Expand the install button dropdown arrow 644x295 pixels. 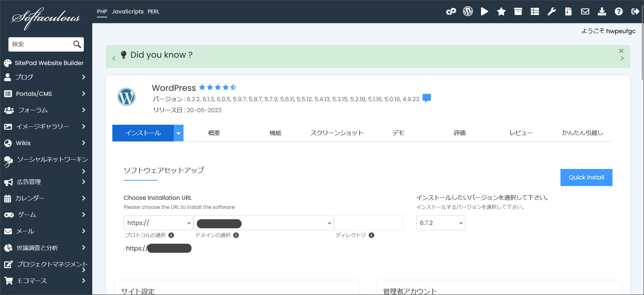[178, 133]
